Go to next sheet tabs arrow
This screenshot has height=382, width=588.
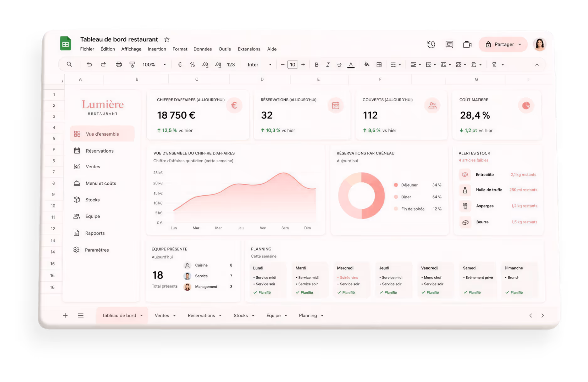(x=543, y=316)
